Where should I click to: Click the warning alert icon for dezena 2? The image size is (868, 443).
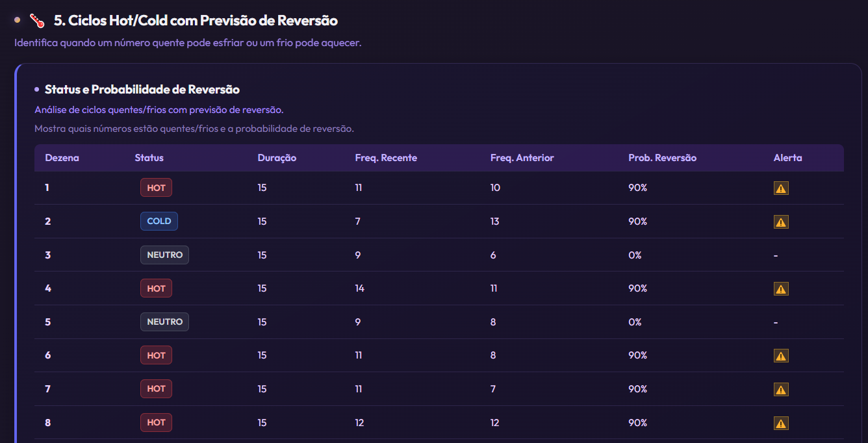(780, 221)
